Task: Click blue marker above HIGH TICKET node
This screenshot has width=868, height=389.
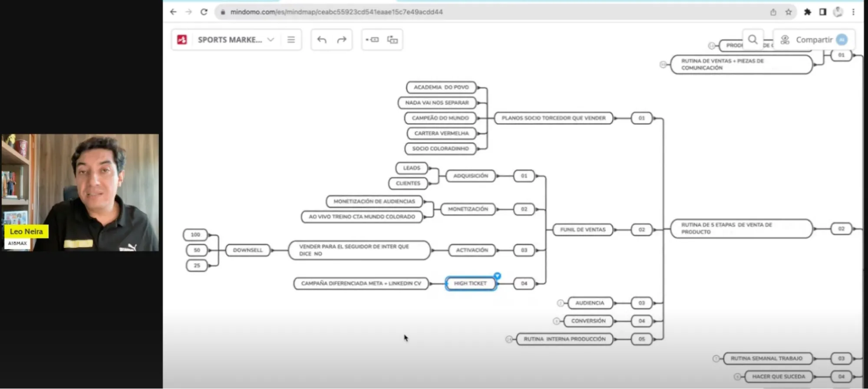Action: pyautogui.click(x=498, y=276)
